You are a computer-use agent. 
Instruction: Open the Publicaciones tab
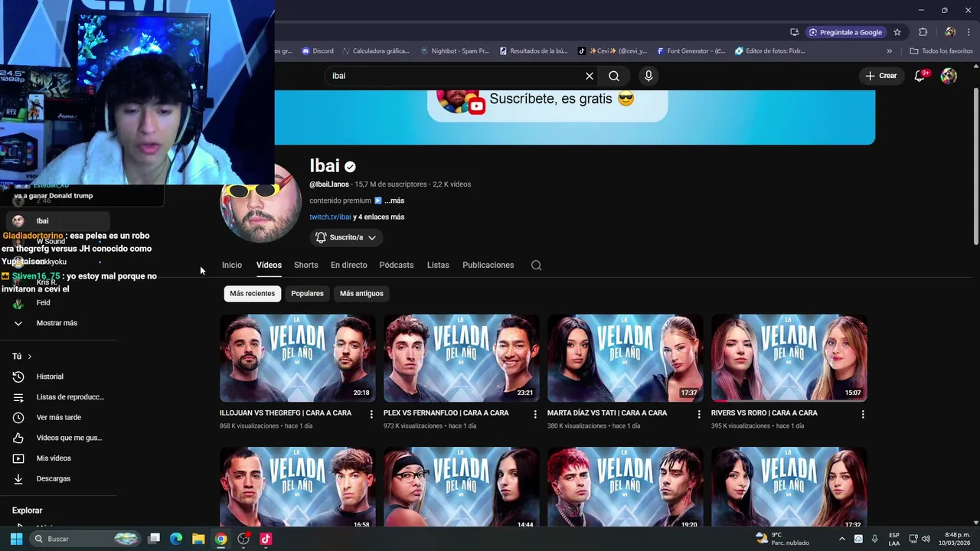(x=488, y=265)
